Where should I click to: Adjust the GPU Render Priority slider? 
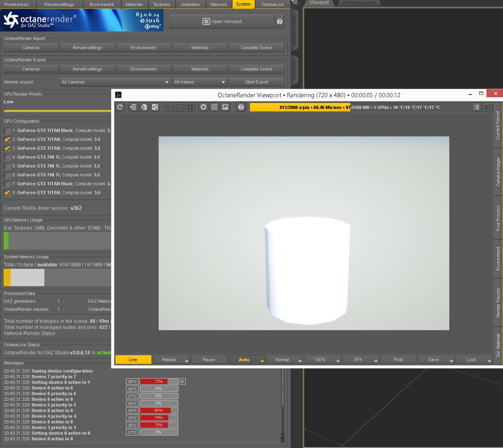pos(57,110)
